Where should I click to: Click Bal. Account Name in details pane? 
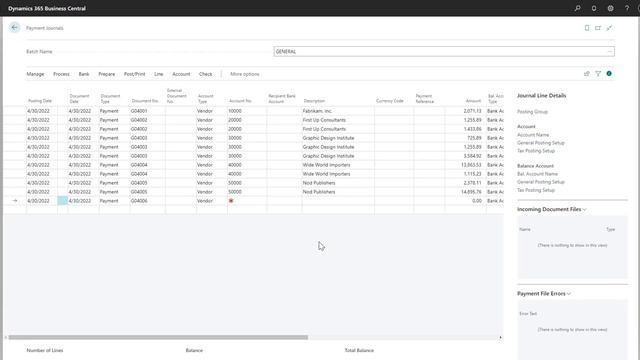tap(537, 174)
